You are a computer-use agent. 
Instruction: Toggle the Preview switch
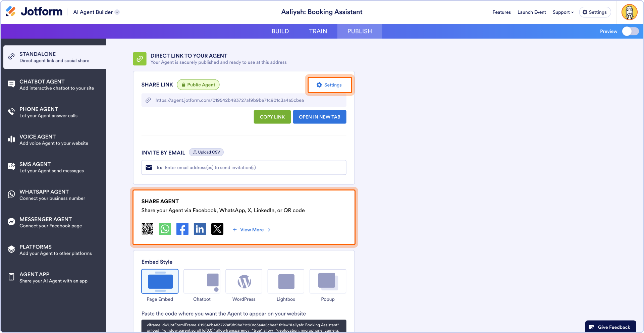[x=630, y=31]
